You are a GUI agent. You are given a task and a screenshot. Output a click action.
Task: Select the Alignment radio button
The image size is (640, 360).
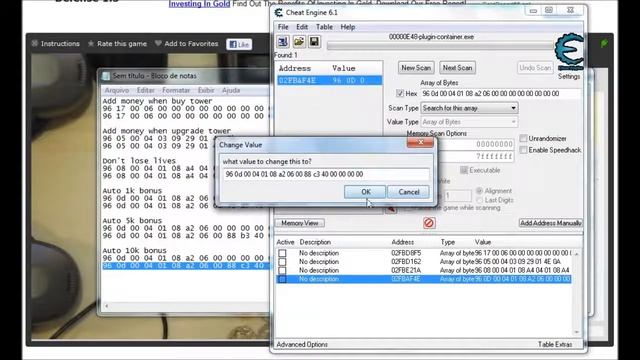(479, 191)
